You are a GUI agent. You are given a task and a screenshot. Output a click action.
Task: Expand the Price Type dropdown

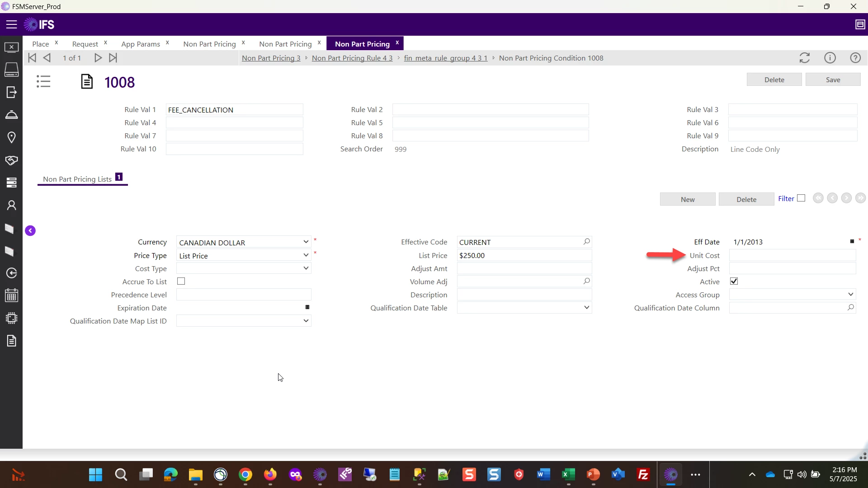tap(306, 255)
